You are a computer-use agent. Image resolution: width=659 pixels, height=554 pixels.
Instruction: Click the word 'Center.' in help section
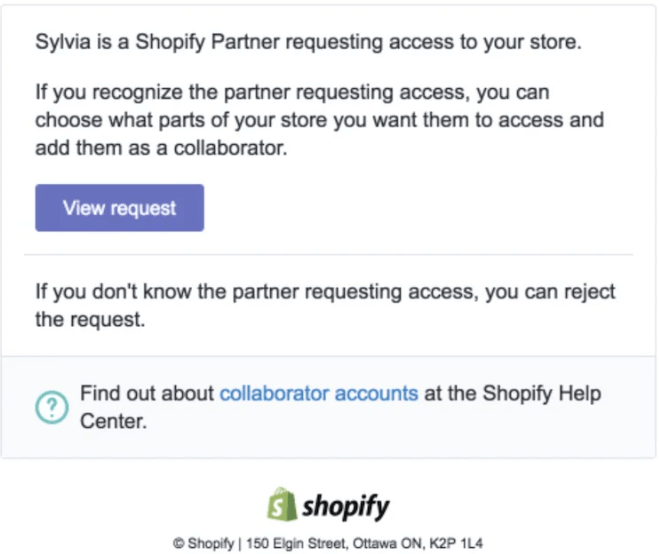[x=113, y=421]
